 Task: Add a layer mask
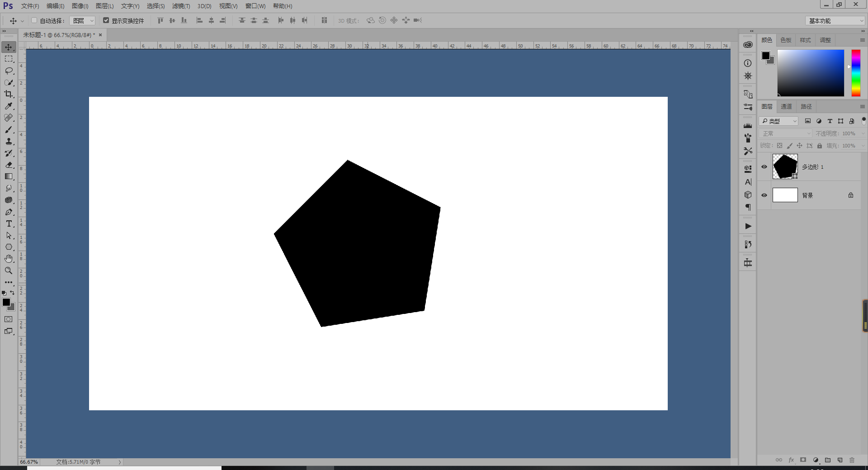coord(803,460)
